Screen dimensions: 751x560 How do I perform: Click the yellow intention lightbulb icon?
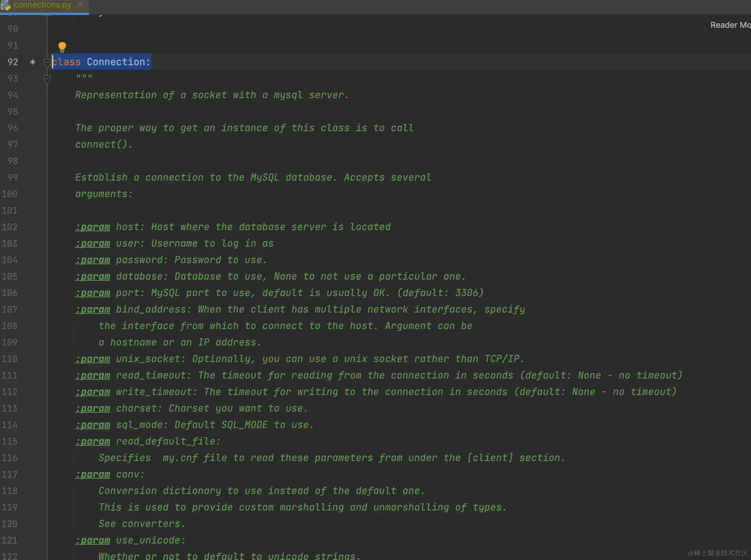pos(62,47)
